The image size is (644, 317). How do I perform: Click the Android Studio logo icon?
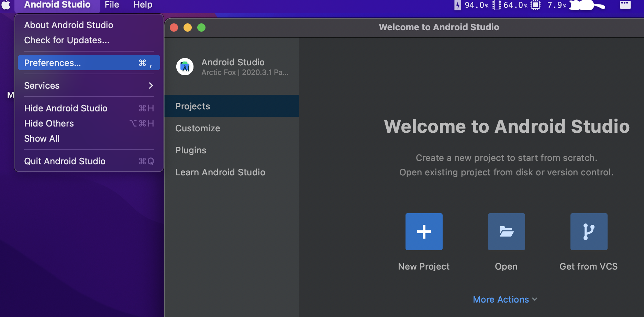185,66
